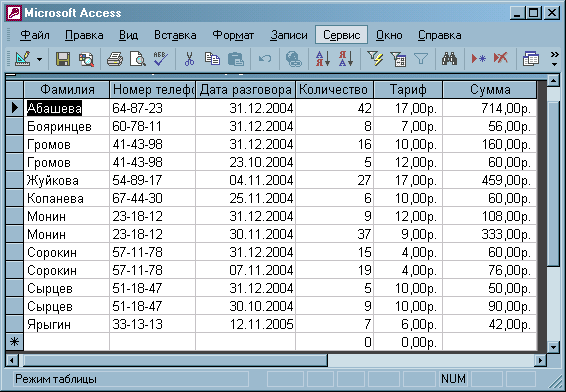Select the Сумма column header

(x=490, y=90)
